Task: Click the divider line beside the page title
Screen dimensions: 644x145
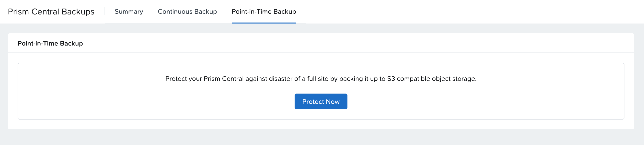Action: click(105, 12)
